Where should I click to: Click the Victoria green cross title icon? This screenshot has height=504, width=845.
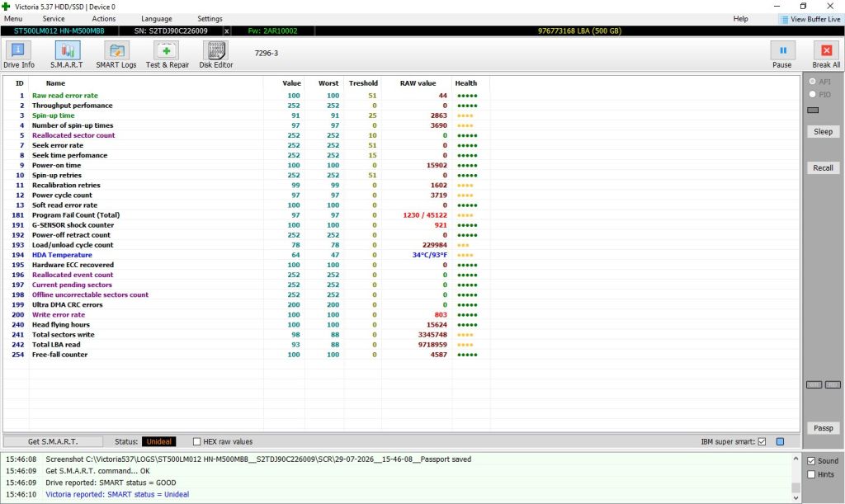coord(6,7)
